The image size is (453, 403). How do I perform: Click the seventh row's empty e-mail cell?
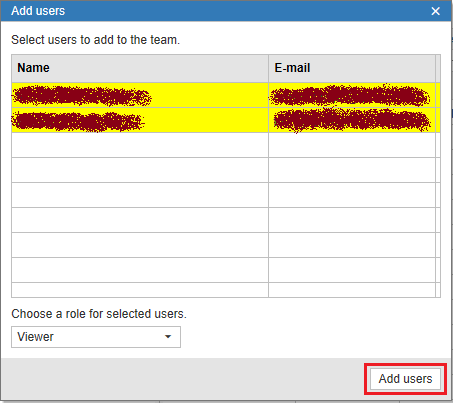tap(352, 245)
